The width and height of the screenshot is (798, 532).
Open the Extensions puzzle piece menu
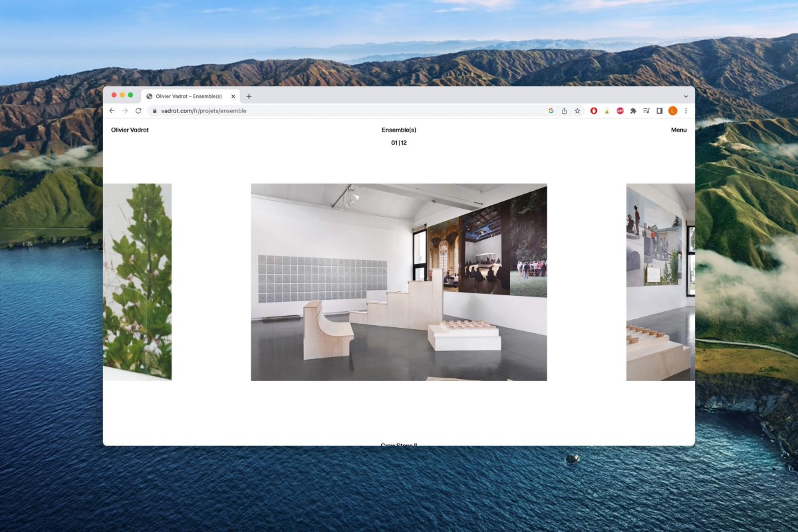(633, 111)
